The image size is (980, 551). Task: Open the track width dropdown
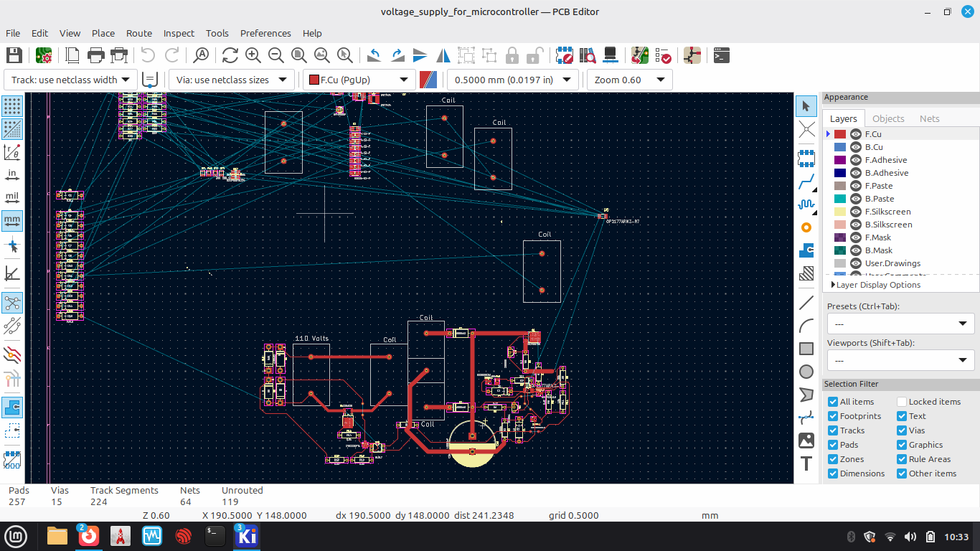pos(70,80)
